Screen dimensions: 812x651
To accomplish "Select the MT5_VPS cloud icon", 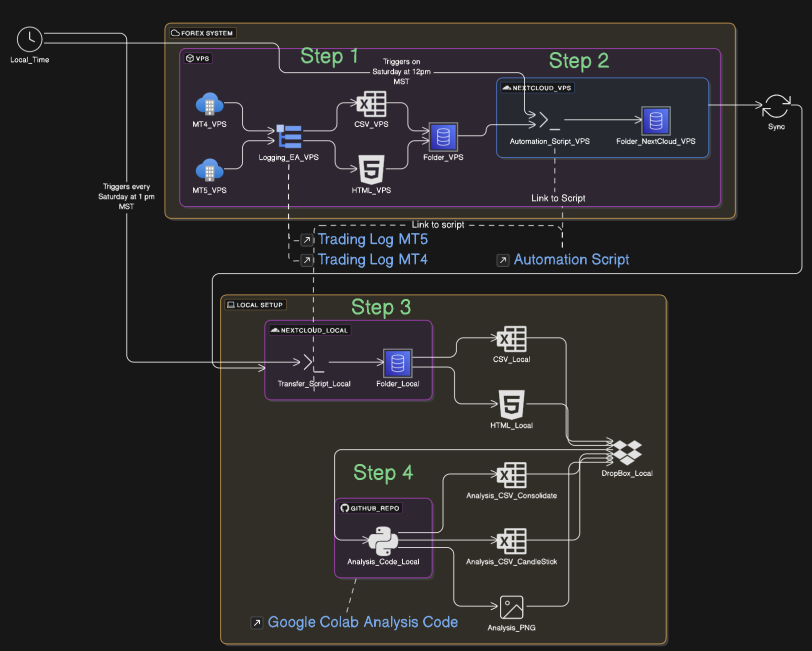I will (209, 170).
